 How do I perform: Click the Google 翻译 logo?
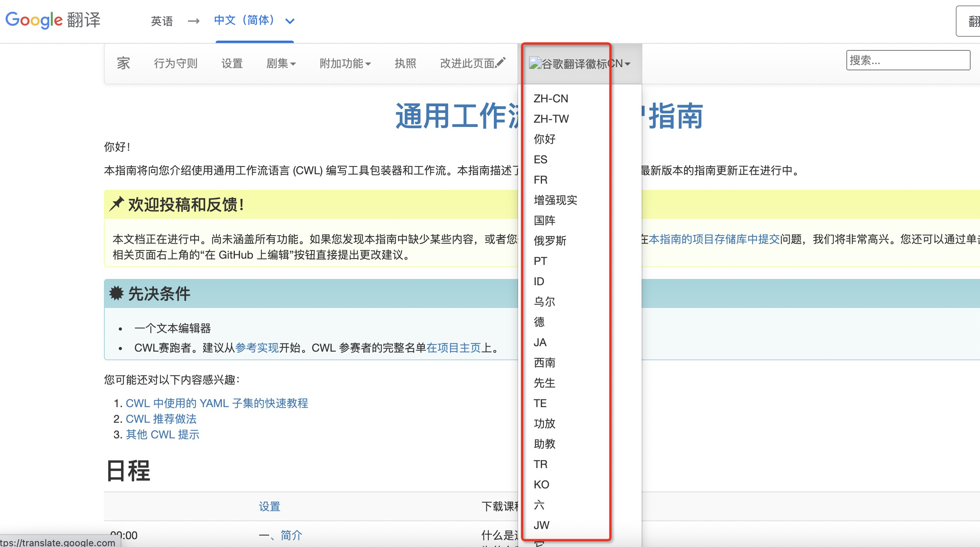tap(53, 20)
